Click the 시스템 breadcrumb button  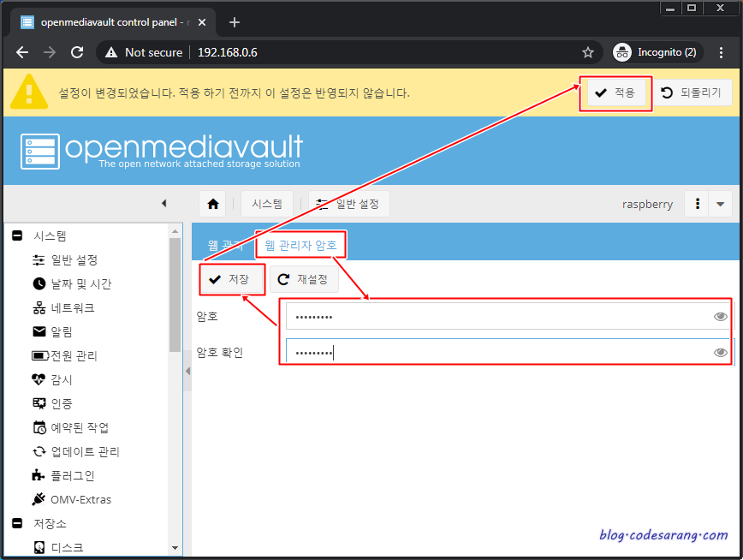click(267, 204)
